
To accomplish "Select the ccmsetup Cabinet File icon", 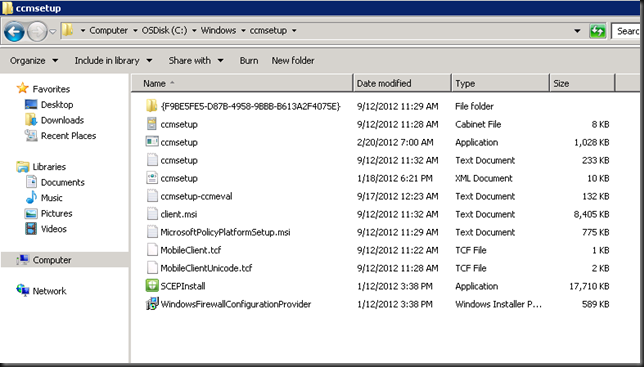I will click(152, 124).
